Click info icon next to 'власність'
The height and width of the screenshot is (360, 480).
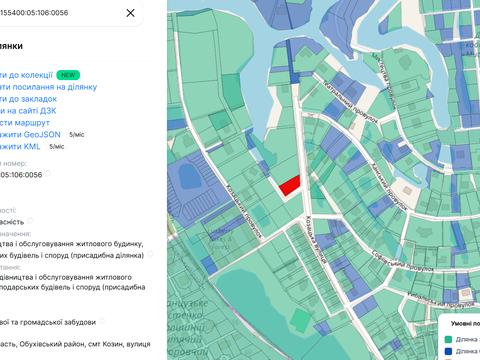point(30,220)
